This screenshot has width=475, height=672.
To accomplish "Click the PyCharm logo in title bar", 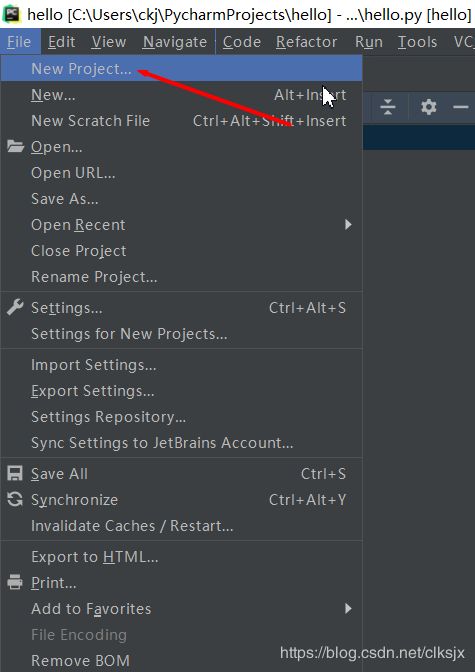I will pos(11,14).
